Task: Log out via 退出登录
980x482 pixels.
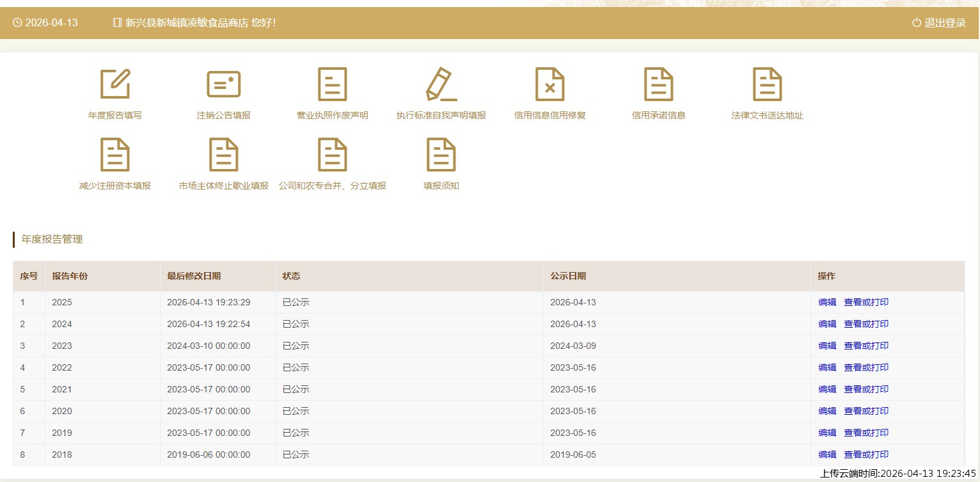Action: (x=939, y=23)
